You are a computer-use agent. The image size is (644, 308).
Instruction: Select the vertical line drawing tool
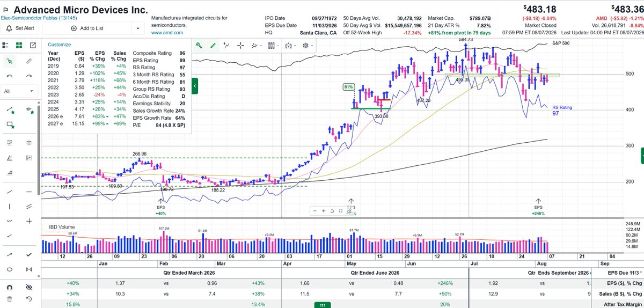(x=10, y=206)
